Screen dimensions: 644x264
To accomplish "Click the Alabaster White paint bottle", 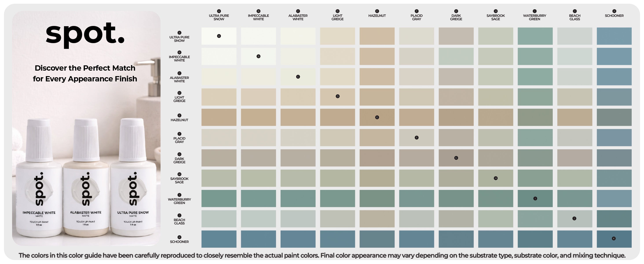I will pos(86,178).
